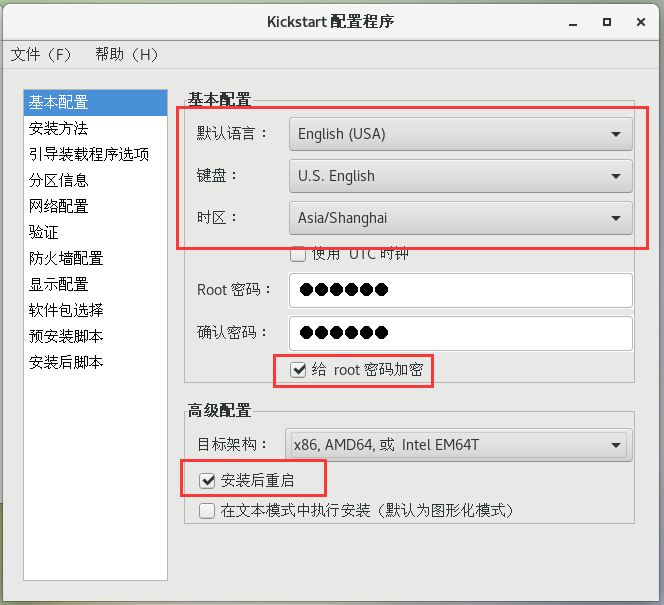Screen dimensions: 664x605
Task: Open 安装后脚本 section
Action: 95,362
